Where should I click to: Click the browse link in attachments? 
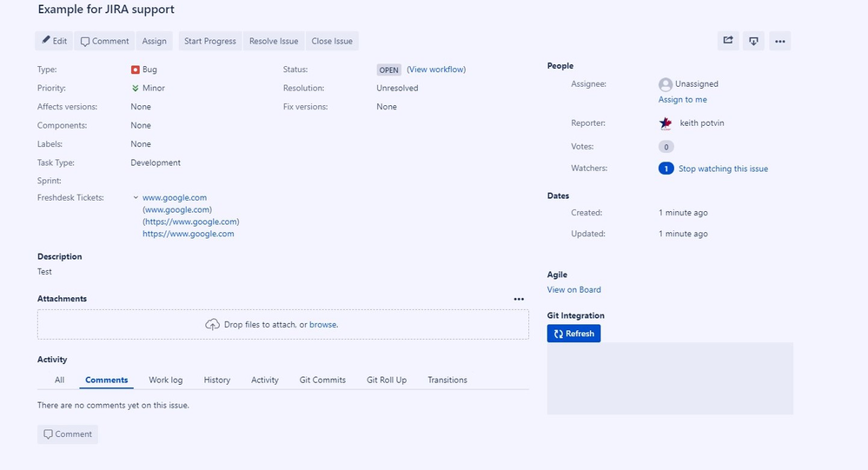click(322, 324)
